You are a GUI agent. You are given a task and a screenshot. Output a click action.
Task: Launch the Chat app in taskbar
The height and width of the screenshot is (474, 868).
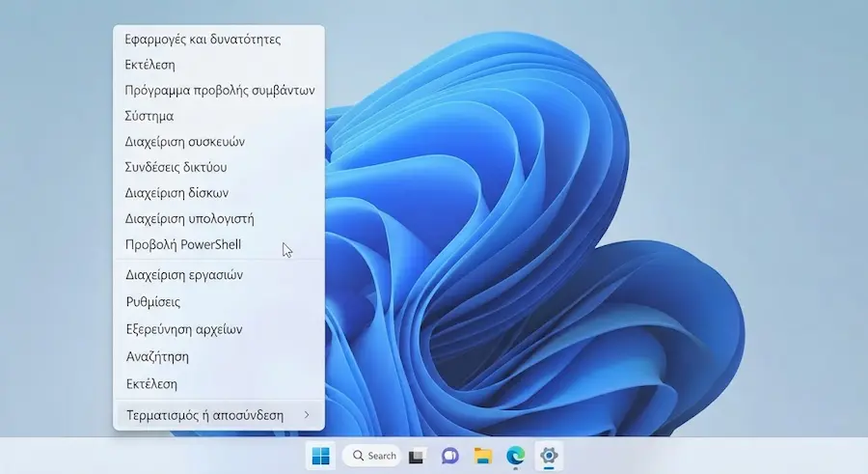point(450,456)
